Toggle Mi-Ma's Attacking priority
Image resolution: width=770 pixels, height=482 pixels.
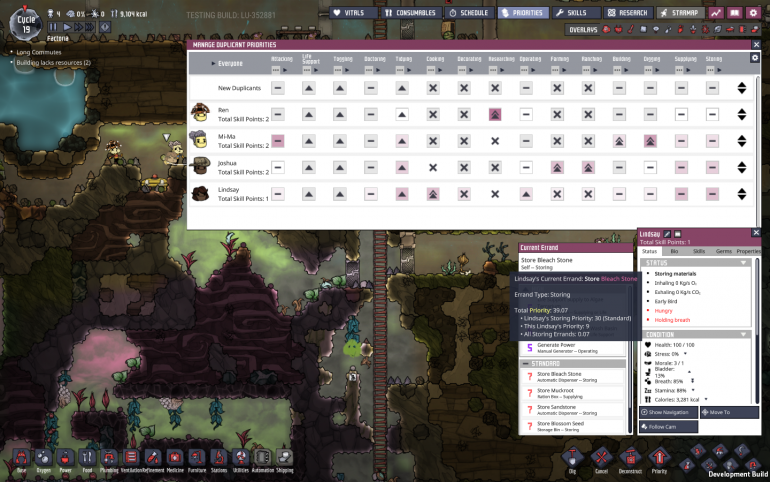pyautogui.click(x=278, y=141)
